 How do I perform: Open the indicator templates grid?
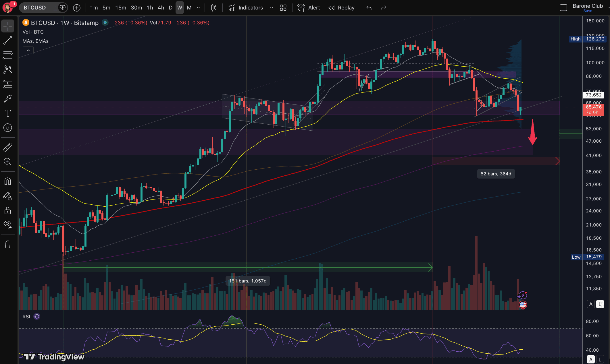pos(283,8)
